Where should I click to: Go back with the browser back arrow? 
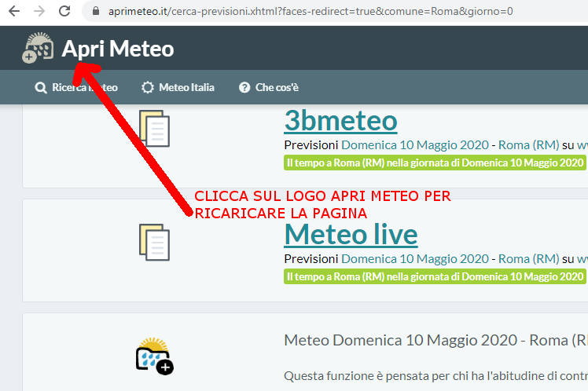(14, 11)
